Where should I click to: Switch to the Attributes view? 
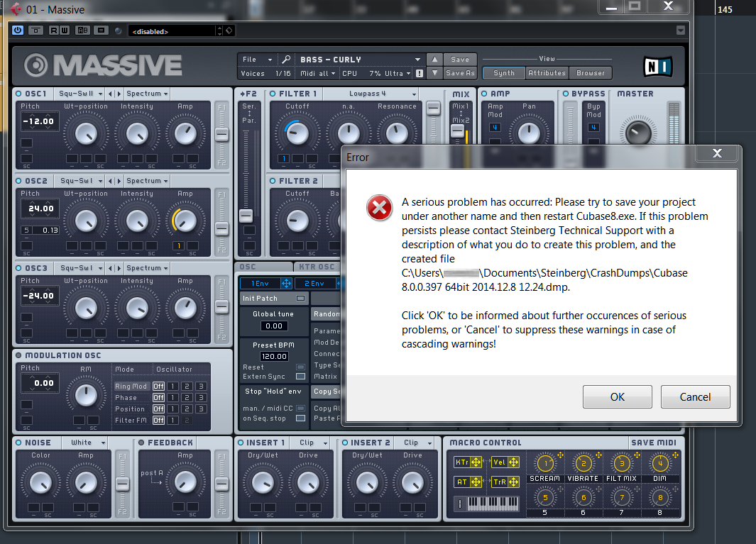pyautogui.click(x=547, y=73)
